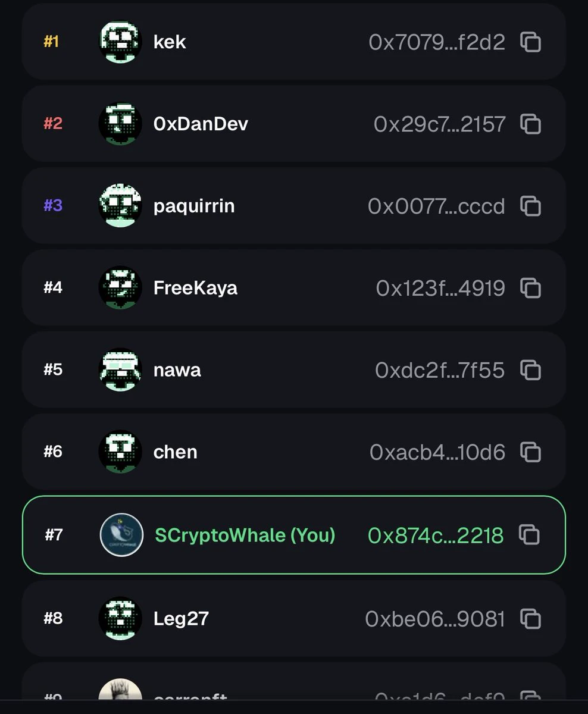This screenshot has height=714, width=588.
Task: Copy Leg27's wallet address icon
Action: click(530, 619)
